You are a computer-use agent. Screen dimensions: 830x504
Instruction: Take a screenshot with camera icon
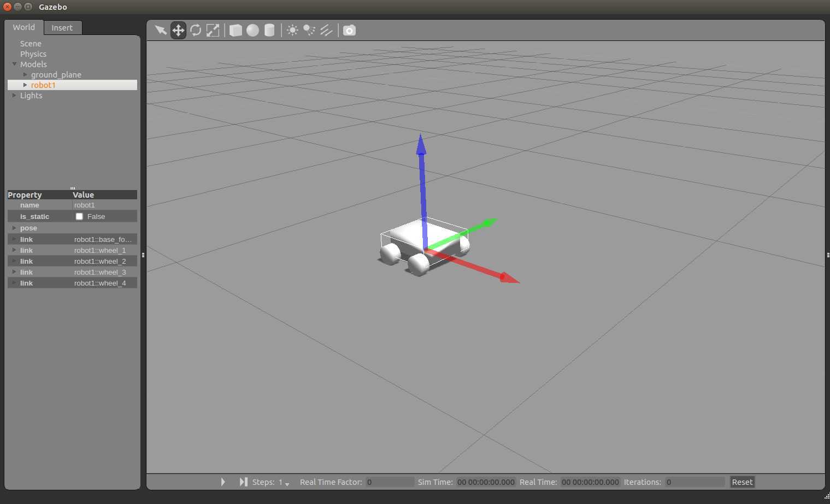click(349, 30)
